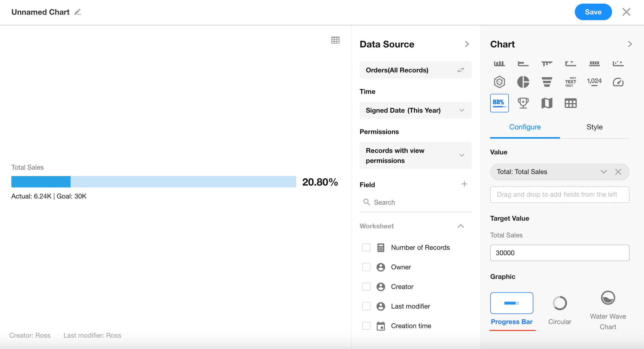
Task: Select the pie chart type icon
Action: (x=523, y=82)
